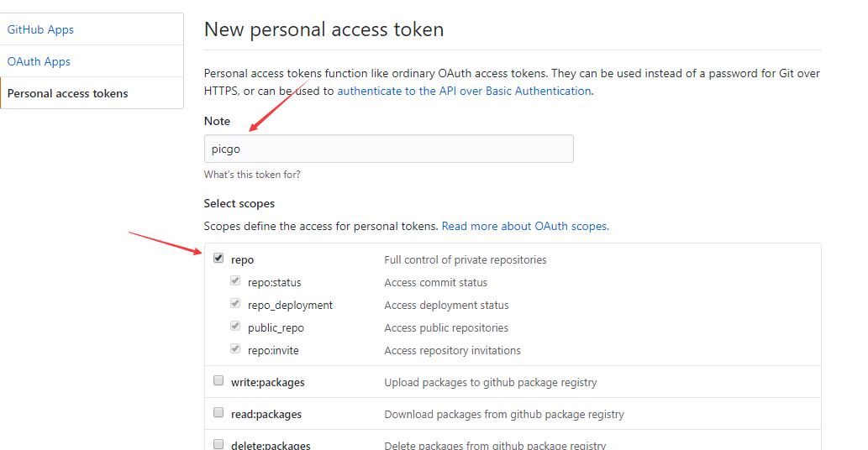868x450 pixels.
Task: Enable the write:packages scope checkbox
Action: [218, 380]
